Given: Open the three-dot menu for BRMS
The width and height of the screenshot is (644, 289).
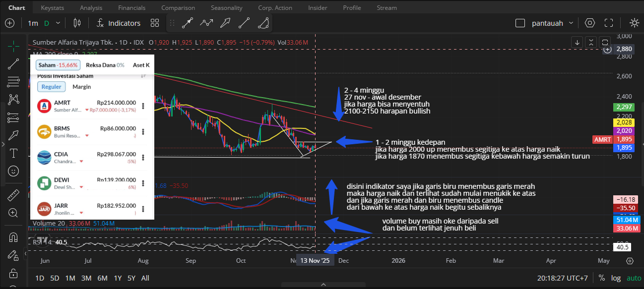Looking at the screenshot, I should 143,132.
